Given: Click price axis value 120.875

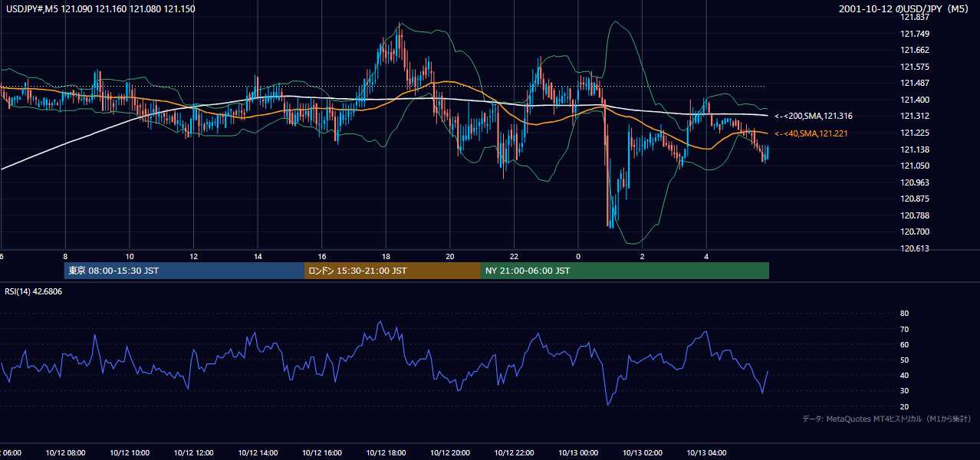Looking at the screenshot, I should pyautogui.click(x=915, y=199).
